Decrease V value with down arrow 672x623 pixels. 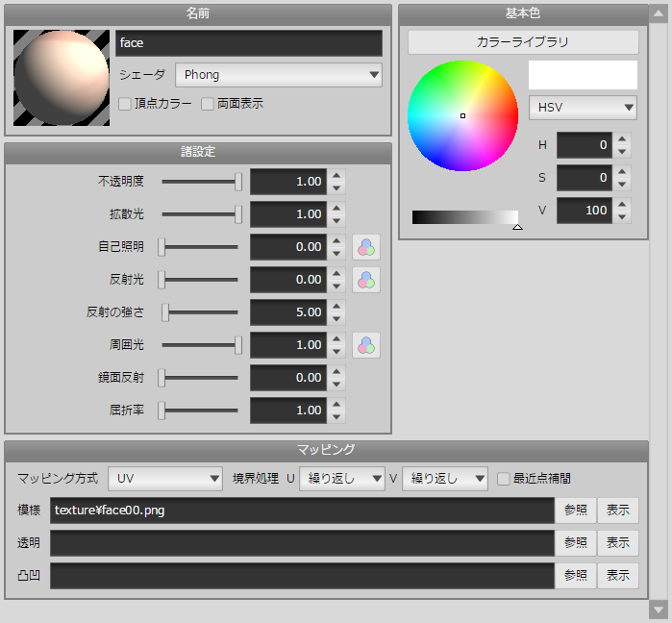(x=622, y=217)
